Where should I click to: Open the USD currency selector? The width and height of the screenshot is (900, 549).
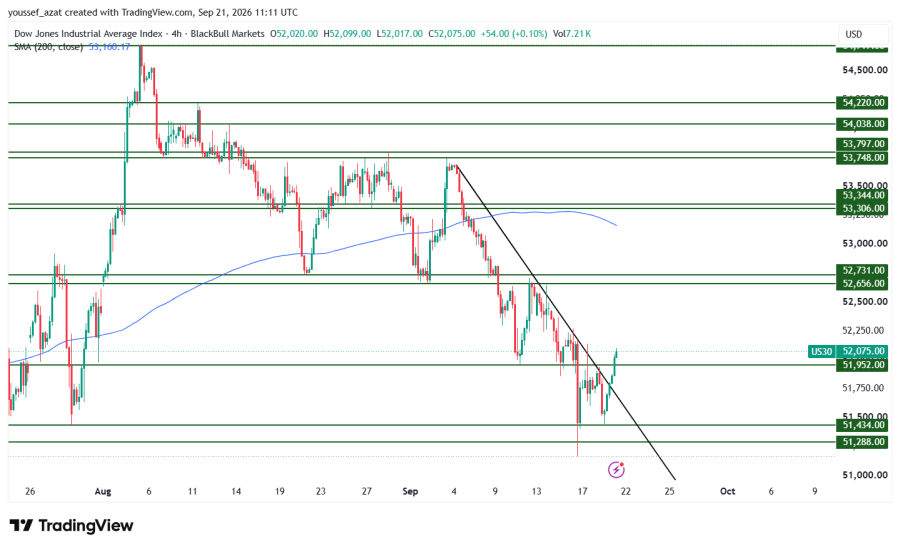pos(854,34)
